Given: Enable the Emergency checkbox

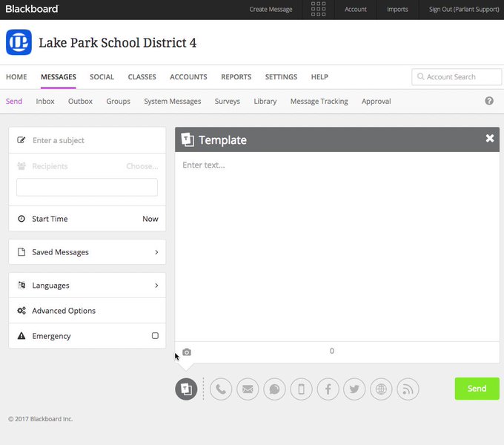Looking at the screenshot, I should [x=155, y=336].
